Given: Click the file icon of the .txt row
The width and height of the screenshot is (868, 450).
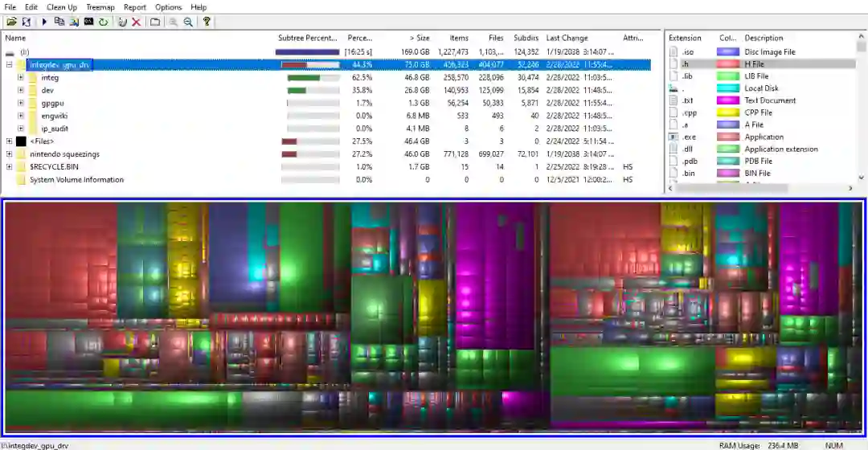Looking at the screenshot, I should 674,100.
